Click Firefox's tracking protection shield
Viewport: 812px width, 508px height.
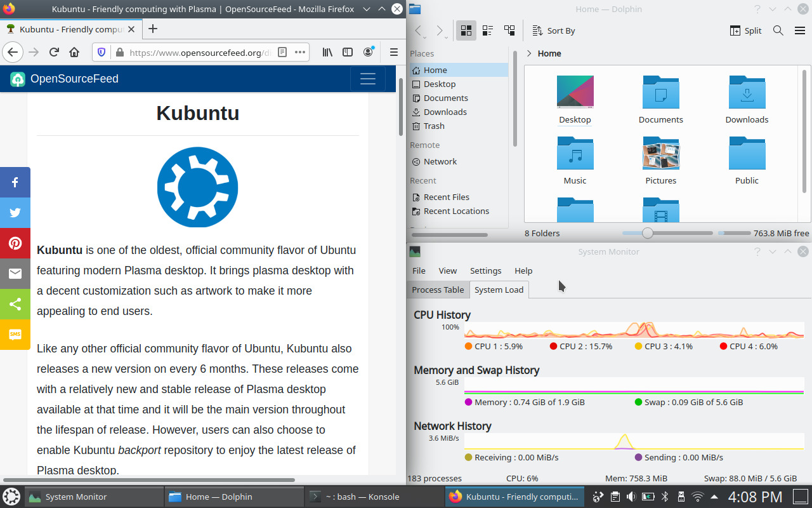(101, 52)
